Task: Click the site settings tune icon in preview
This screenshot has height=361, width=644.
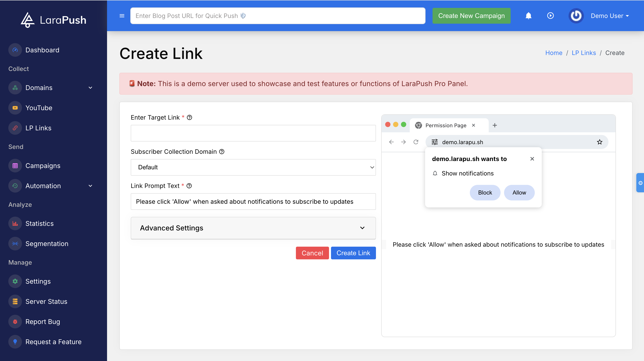Action: point(435,142)
